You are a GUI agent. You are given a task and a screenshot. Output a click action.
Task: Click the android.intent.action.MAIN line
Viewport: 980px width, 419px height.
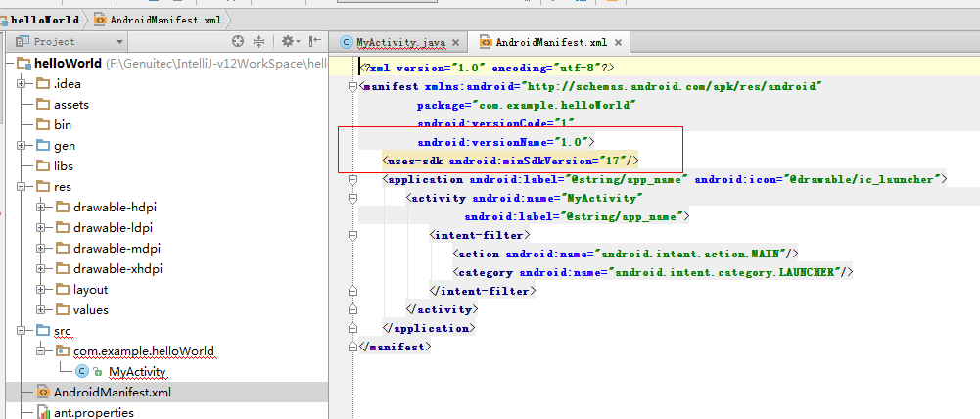pyautogui.click(x=626, y=254)
